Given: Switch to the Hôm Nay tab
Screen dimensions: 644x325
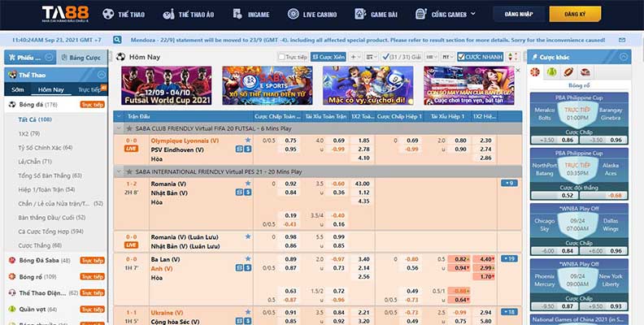Looking at the screenshot, I should pos(51,89).
